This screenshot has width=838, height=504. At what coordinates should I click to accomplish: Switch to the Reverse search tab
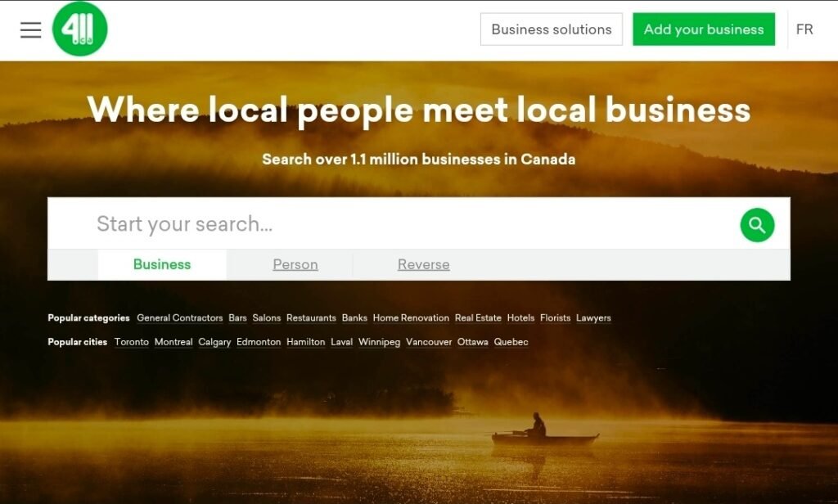(x=423, y=264)
